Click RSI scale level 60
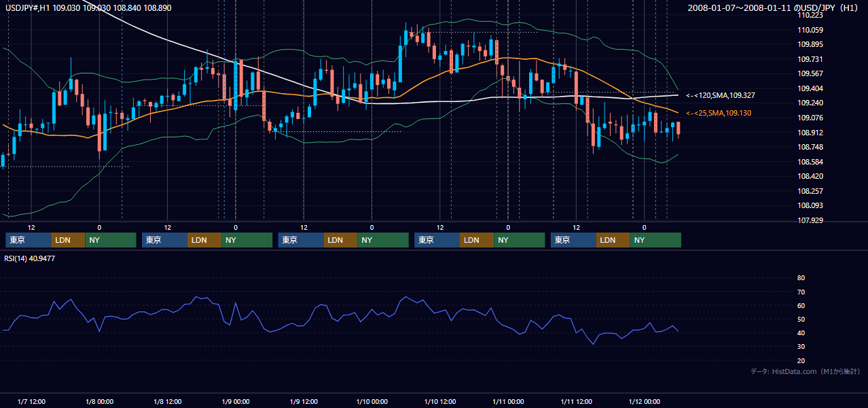 (x=801, y=305)
